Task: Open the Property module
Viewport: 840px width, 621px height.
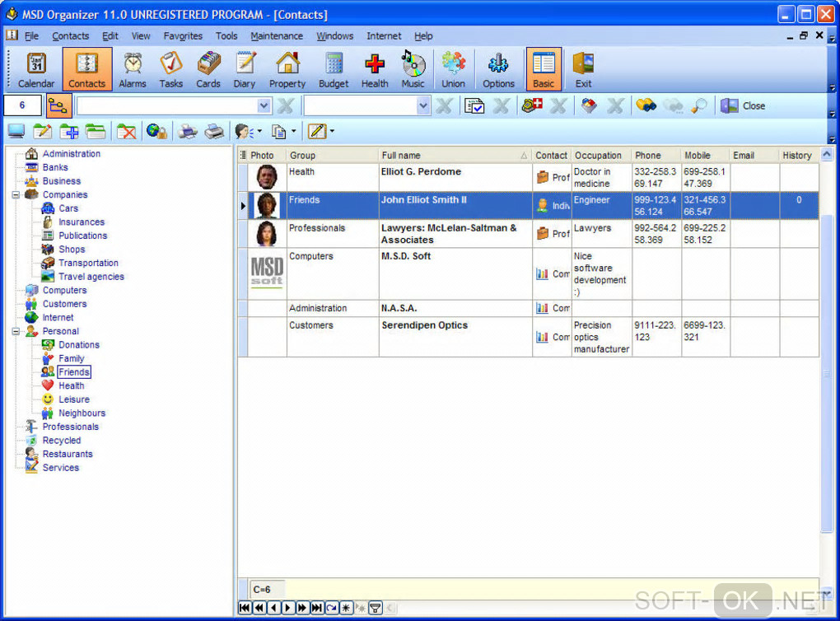Action: pos(287,69)
